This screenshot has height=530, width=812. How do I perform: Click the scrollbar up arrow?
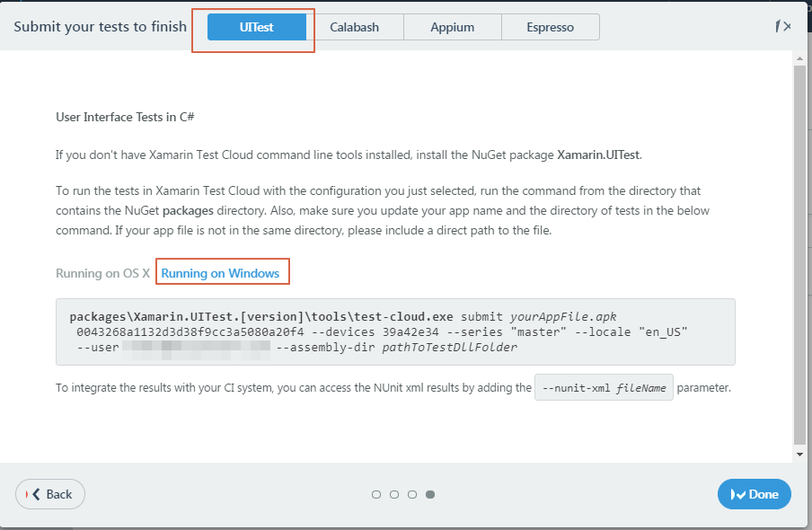pyautogui.click(x=799, y=58)
